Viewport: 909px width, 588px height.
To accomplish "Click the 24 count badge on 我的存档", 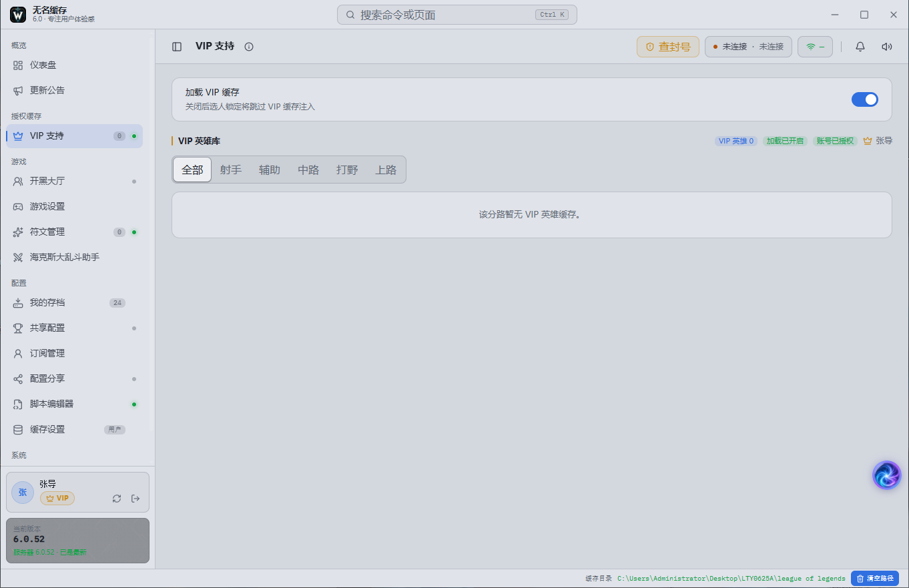I will 117,303.
